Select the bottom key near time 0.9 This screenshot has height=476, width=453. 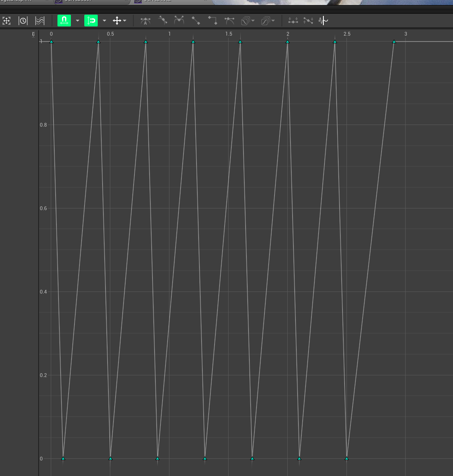click(158, 458)
